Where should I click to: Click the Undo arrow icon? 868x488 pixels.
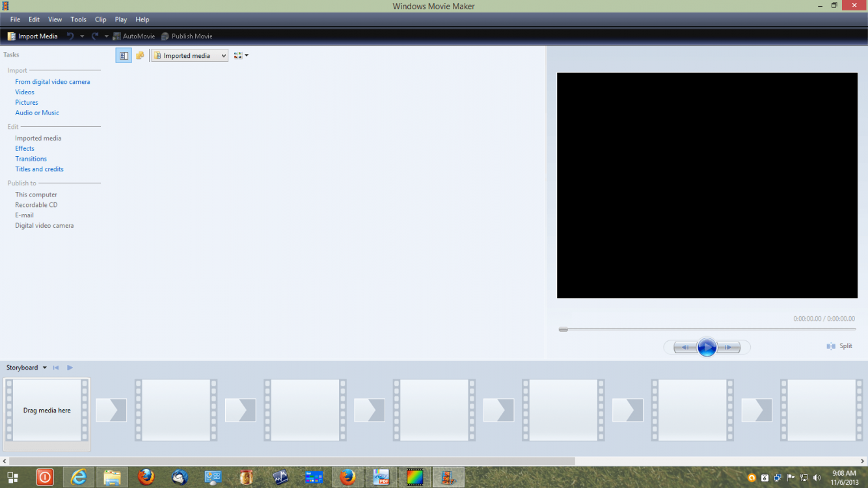pyautogui.click(x=70, y=36)
